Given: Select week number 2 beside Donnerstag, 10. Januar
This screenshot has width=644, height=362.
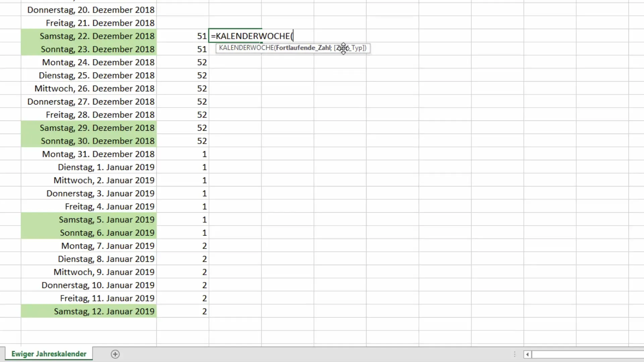Looking at the screenshot, I should (x=183, y=285).
